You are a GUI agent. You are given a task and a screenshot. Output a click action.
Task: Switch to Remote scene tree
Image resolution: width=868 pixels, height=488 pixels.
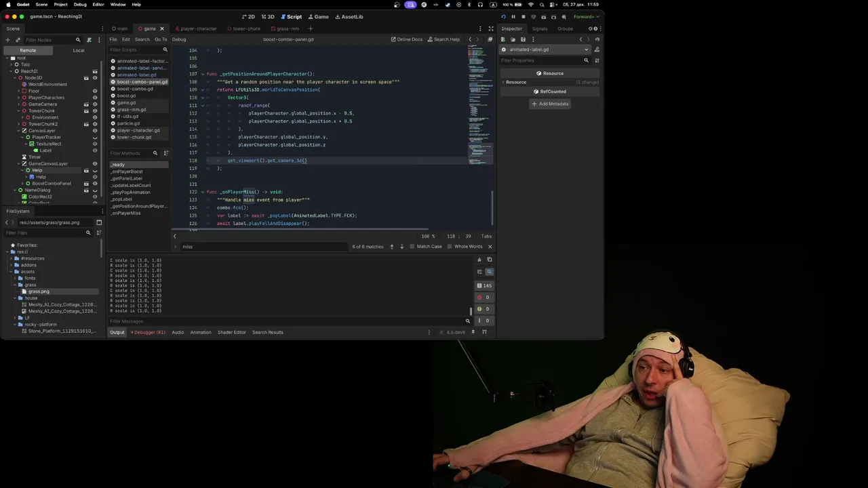tap(28, 50)
